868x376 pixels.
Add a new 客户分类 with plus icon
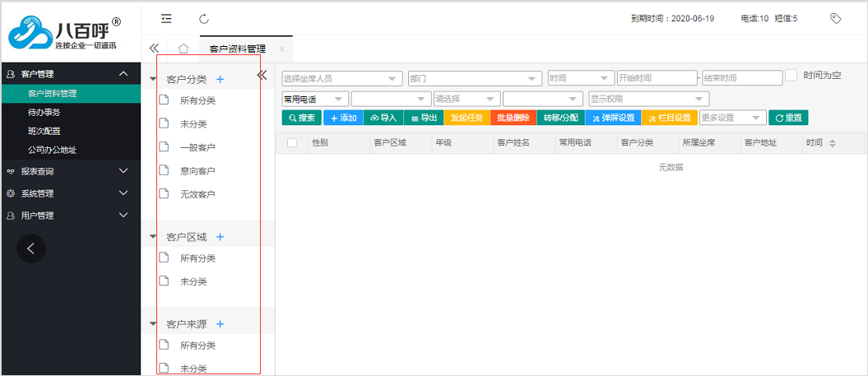[x=220, y=79]
